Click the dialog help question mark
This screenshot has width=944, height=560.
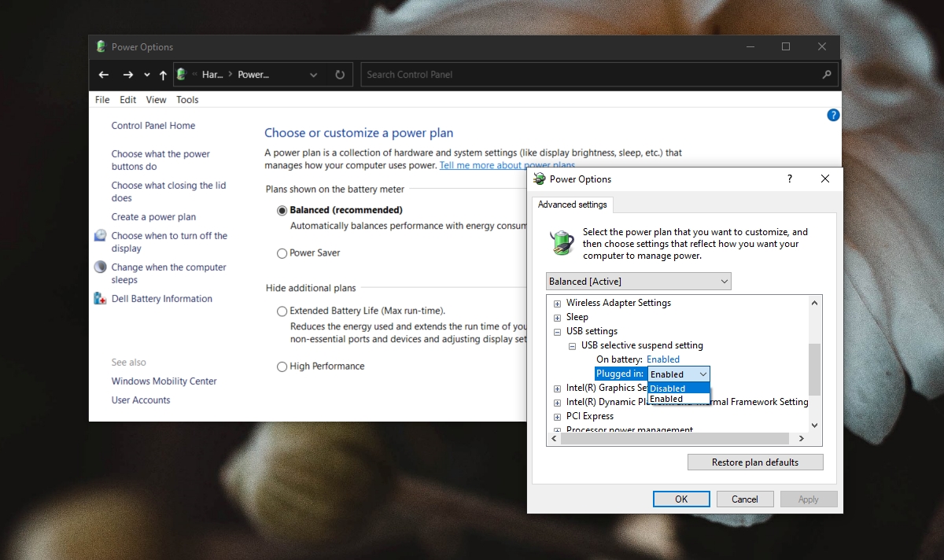pyautogui.click(x=790, y=179)
